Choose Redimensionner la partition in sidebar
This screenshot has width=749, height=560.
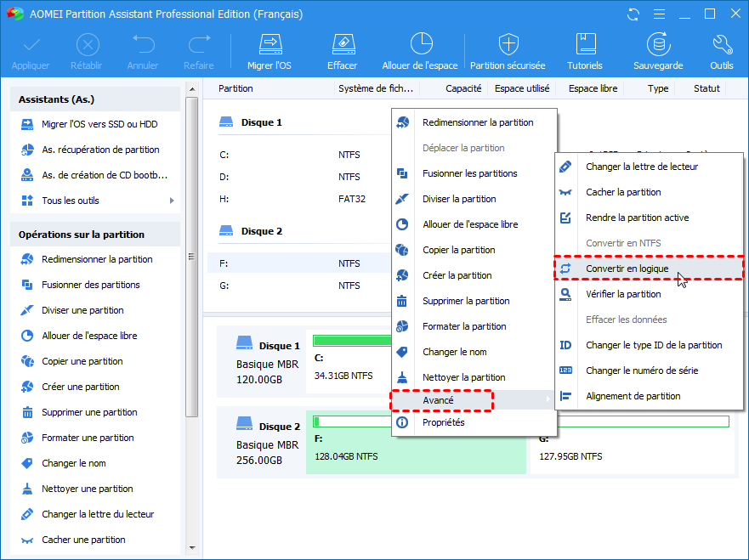pyautogui.click(x=95, y=259)
